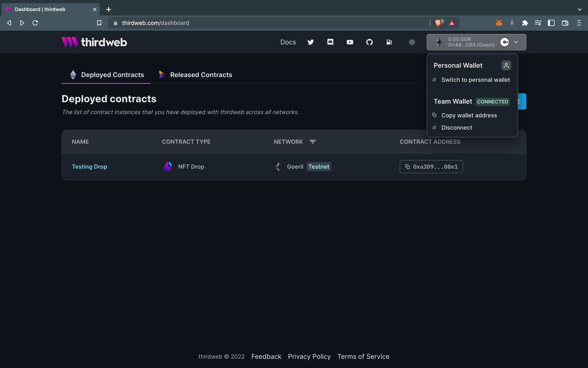Click the thirdweb logo icon
The height and width of the screenshot is (368, 588).
(69, 42)
